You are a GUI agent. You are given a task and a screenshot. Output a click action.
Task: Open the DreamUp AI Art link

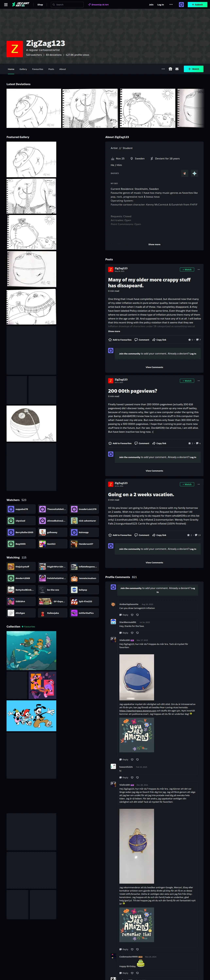(x=98, y=5)
